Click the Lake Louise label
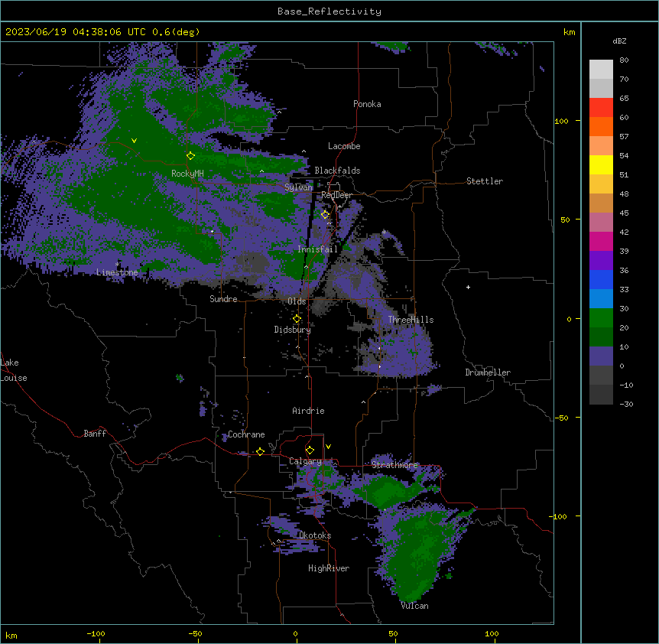This screenshot has width=659, height=644. coord(14,370)
